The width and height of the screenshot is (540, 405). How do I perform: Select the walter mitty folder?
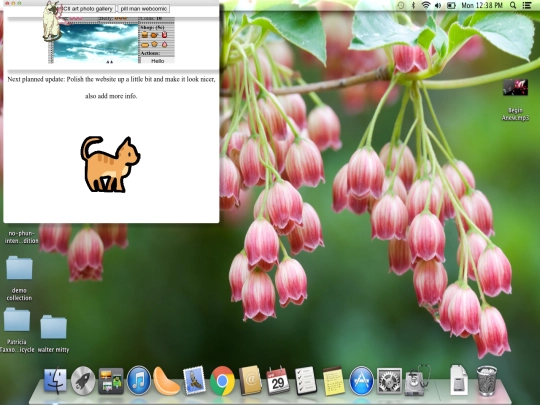coord(53,334)
